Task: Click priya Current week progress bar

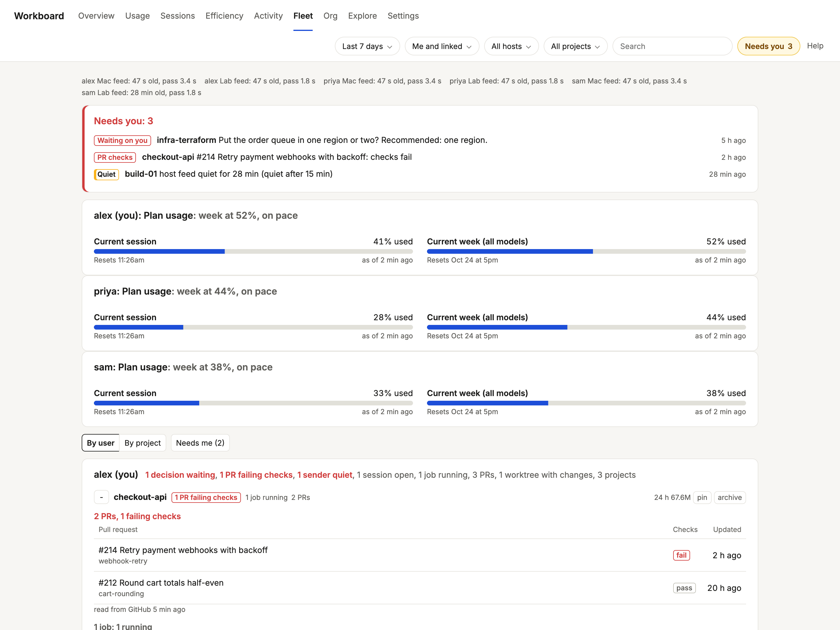Action: pos(586,327)
